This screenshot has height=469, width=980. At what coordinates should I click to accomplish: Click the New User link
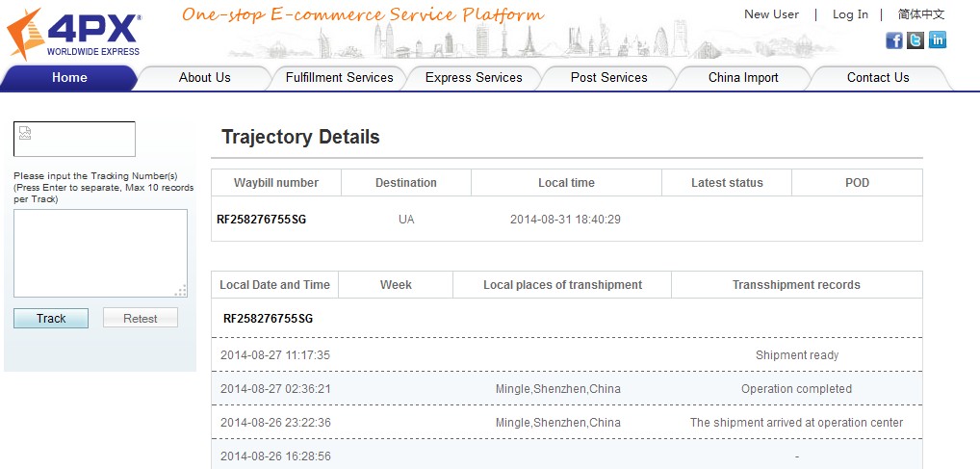point(771,14)
